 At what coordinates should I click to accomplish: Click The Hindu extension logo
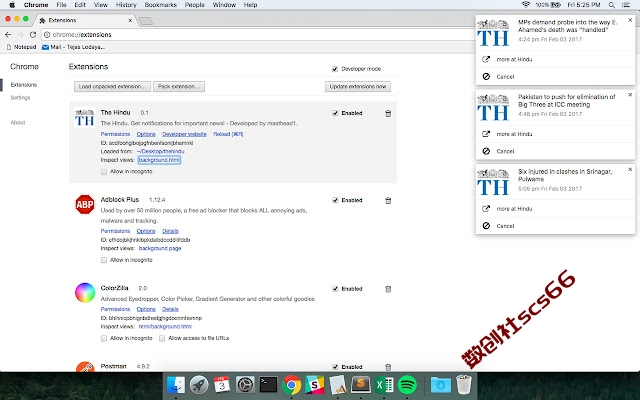(x=84, y=118)
